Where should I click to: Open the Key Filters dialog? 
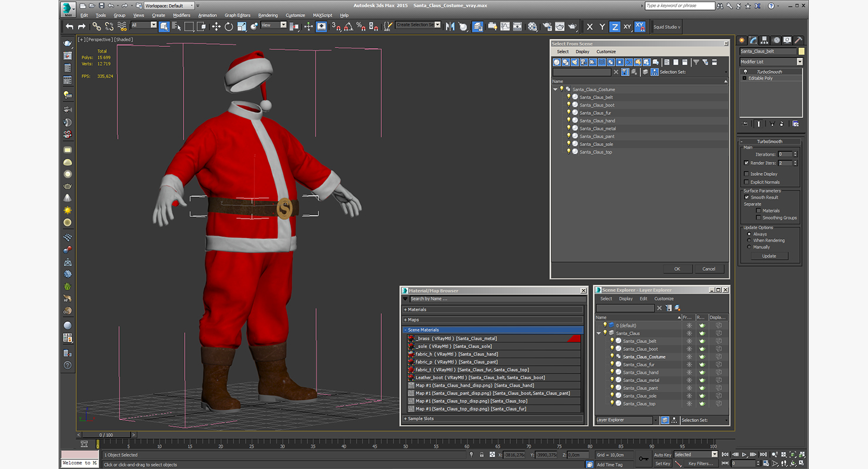(700, 463)
